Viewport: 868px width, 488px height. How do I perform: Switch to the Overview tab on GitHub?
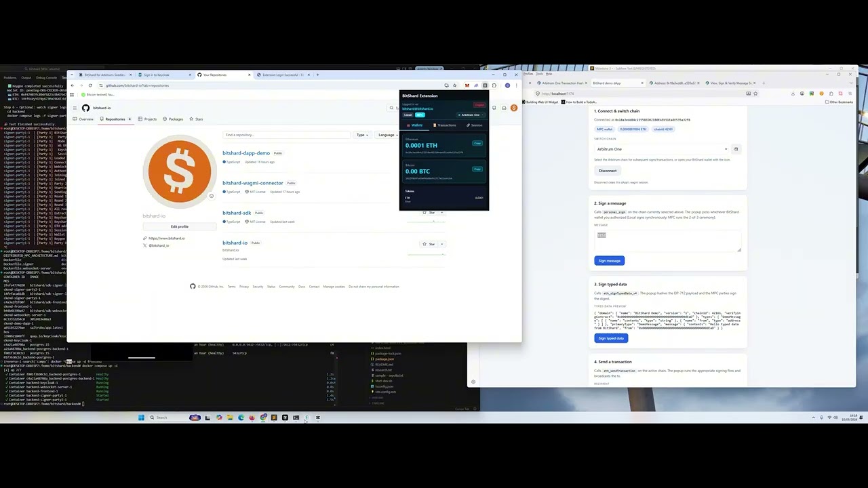coord(83,119)
